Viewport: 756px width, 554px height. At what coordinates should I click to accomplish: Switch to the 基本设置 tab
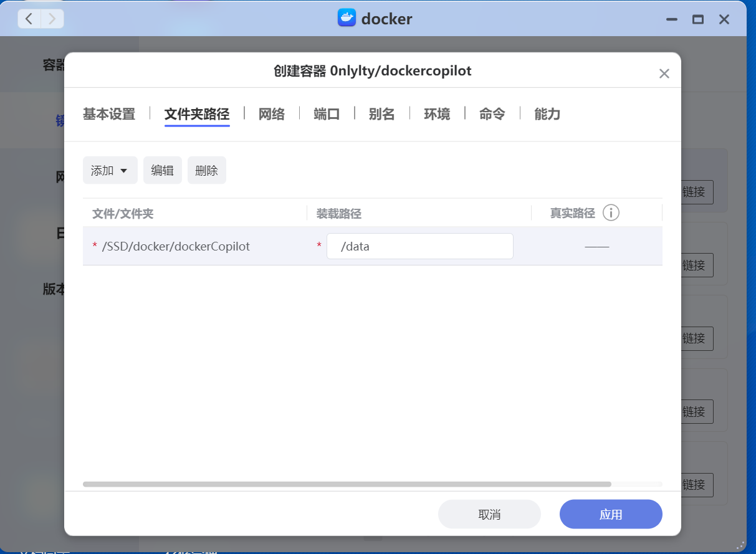pos(109,114)
